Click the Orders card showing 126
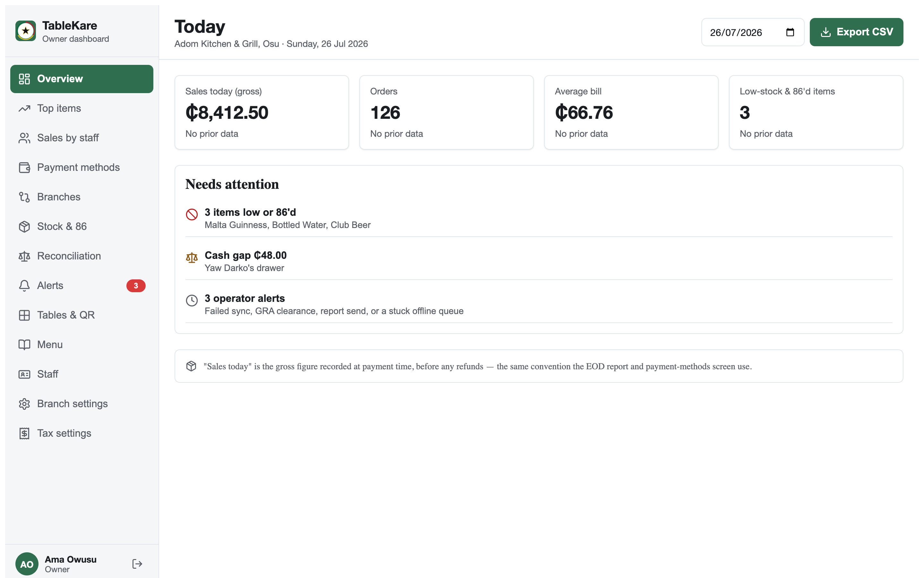This screenshot has width=924, height=578. click(446, 112)
